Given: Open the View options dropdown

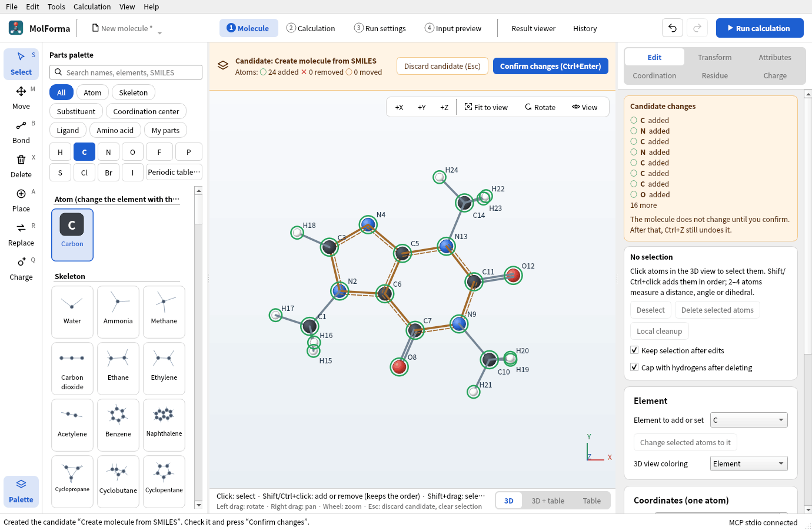Looking at the screenshot, I should point(584,107).
